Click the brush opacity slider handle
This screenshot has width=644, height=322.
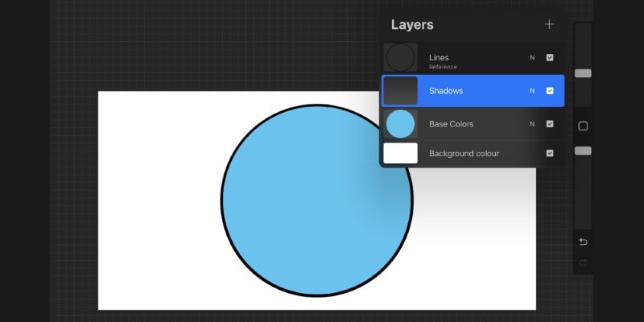click(x=583, y=151)
